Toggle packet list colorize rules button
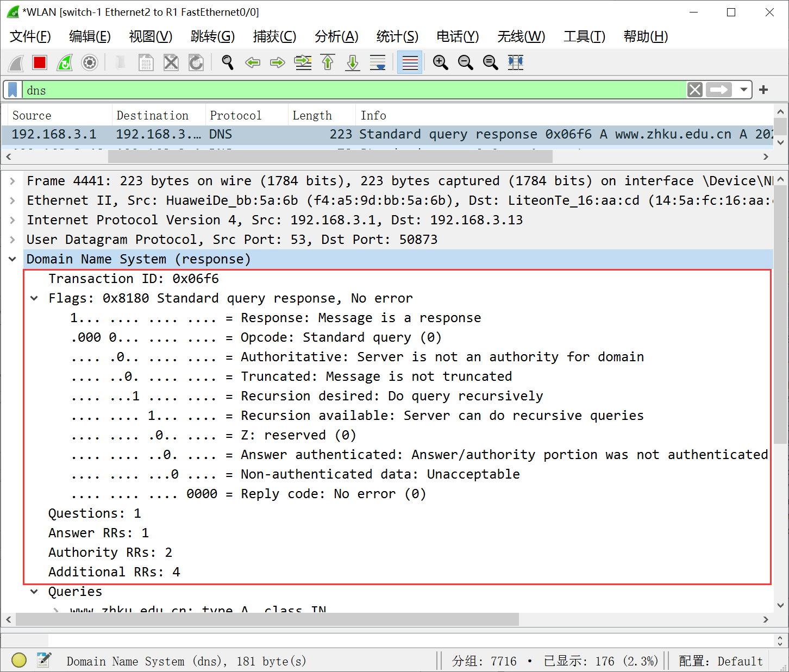 pyautogui.click(x=410, y=63)
